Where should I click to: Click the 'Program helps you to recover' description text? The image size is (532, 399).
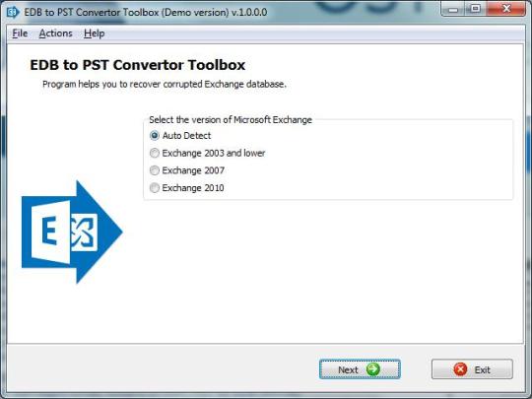click(x=165, y=84)
